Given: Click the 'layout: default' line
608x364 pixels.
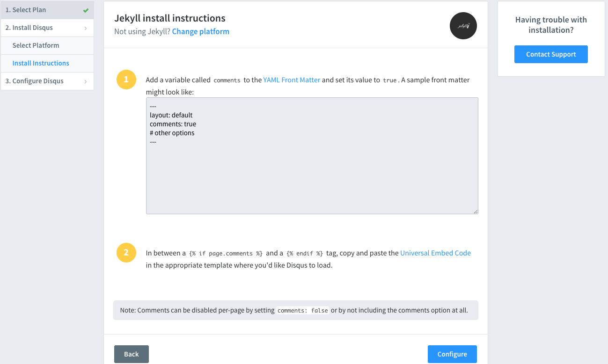Looking at the screenshot, I should pos(171,115).
